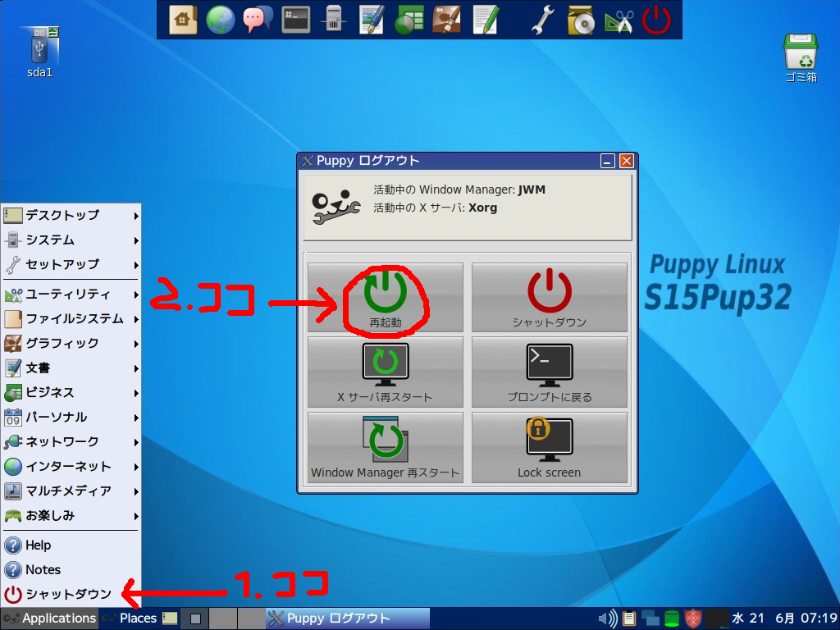Screen dimensions: 840x630
Task: Launch the image and pen writer icon
Action: pos(372,20)
